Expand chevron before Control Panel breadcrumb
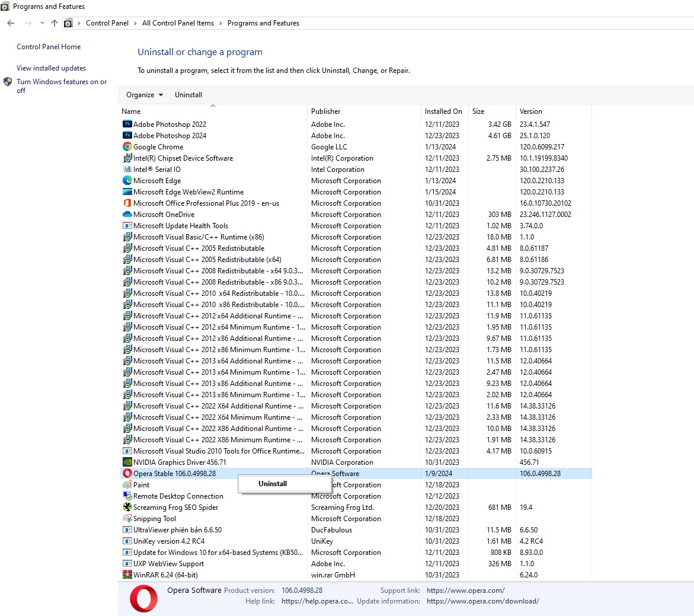This screenshot has width=694, height=616. point(79,23)
